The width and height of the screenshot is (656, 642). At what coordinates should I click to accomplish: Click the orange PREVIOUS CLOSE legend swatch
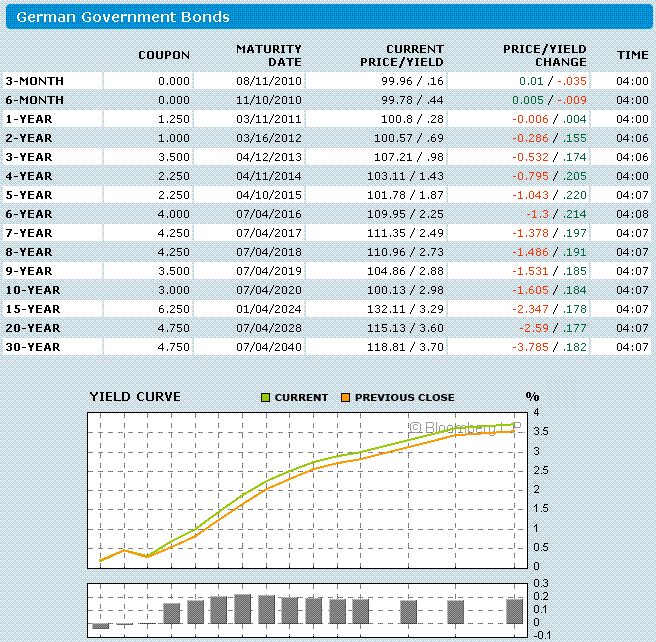pyautogui.click(x=346, y=397)
